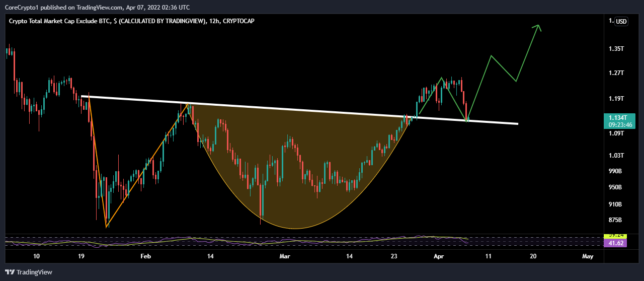Click the 'Apr' date axis label

(439, 256)
